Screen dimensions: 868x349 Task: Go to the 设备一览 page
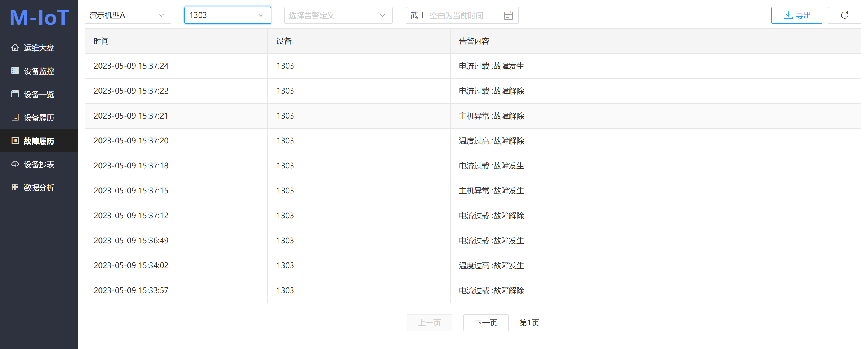[x=39, y=94]
